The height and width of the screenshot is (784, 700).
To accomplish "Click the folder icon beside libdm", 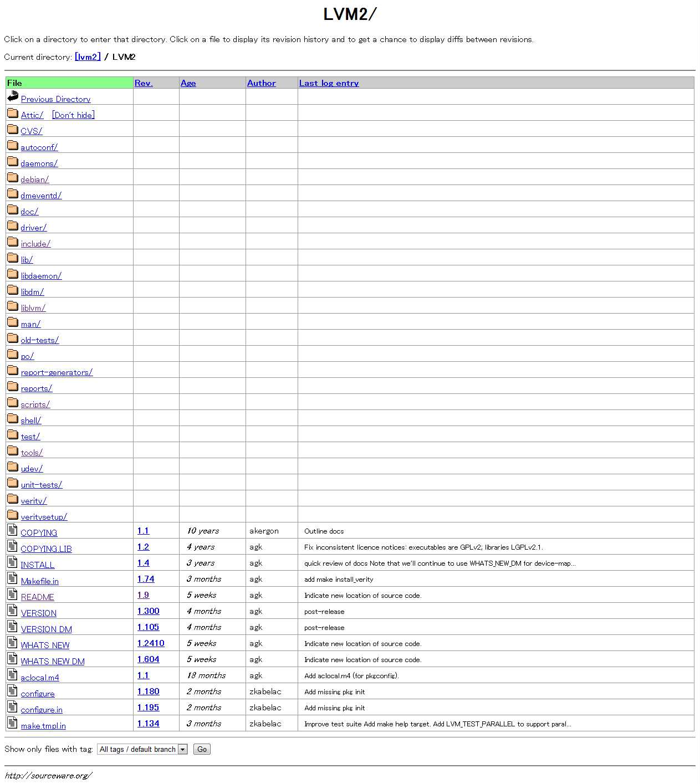I will 12,289.
